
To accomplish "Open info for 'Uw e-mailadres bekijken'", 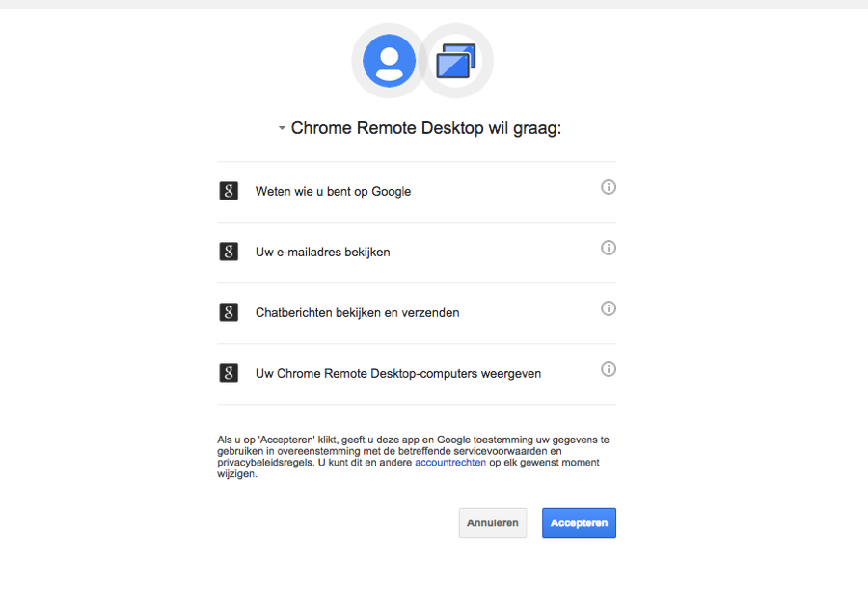I will point(609,248).
